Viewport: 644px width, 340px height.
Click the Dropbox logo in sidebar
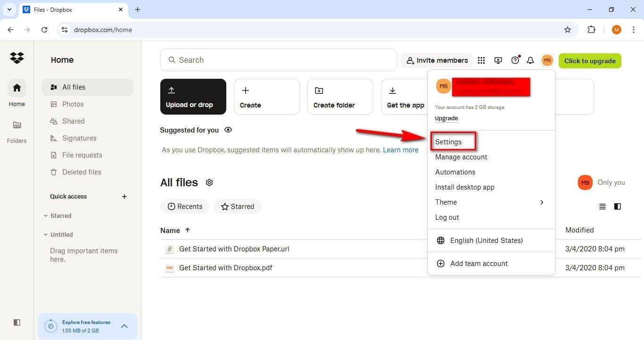coord(17,58)
